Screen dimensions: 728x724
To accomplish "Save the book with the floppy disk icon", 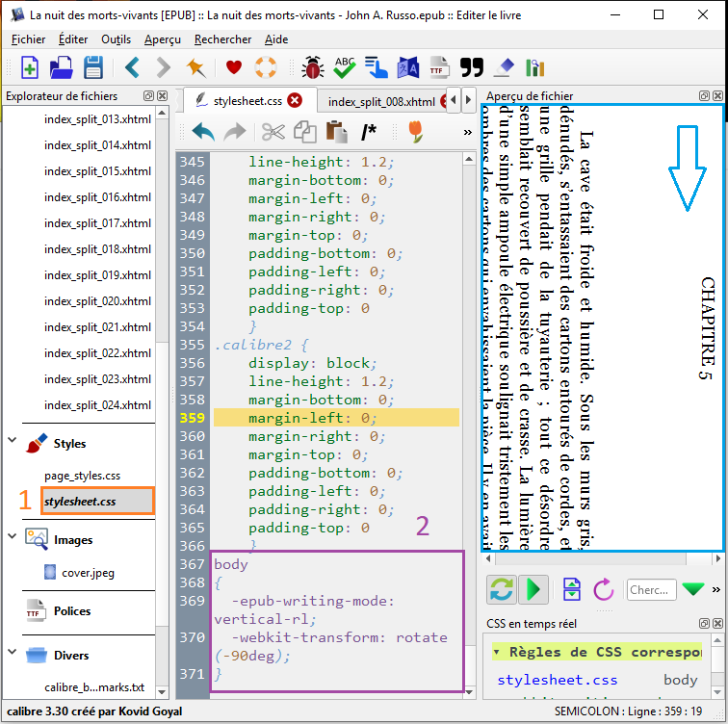I will (x=93, y=67).
